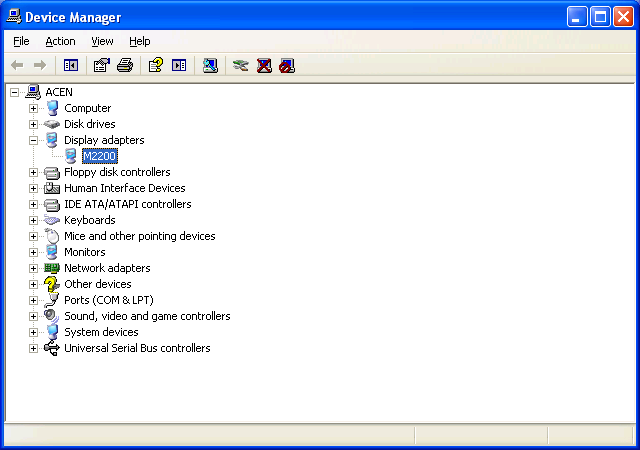This screenshot has height=450, width=640.
Task: Open the File menu
Action: coord(21,41)
